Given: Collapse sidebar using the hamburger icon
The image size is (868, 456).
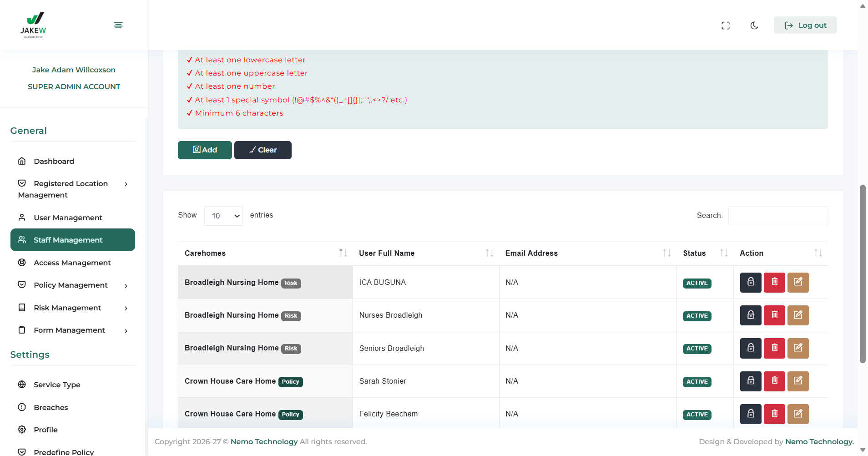Looking at the screenshot, I should tap(118, 25).
